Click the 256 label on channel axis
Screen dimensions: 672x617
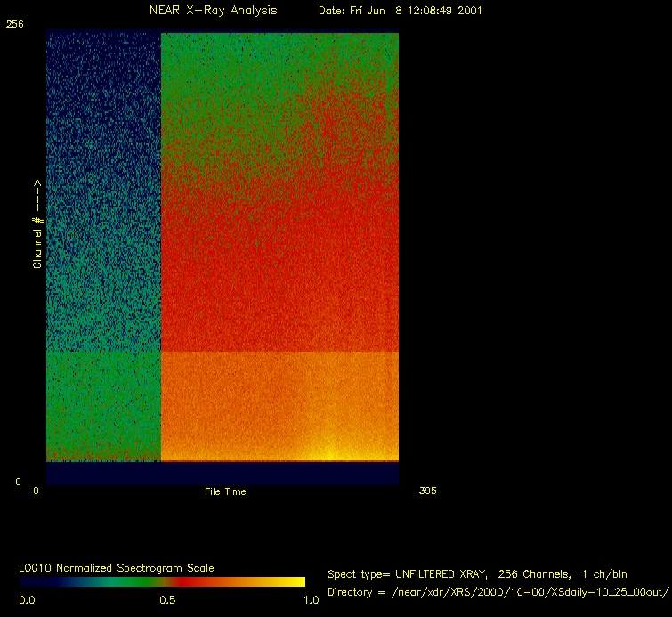pos(14,25)
